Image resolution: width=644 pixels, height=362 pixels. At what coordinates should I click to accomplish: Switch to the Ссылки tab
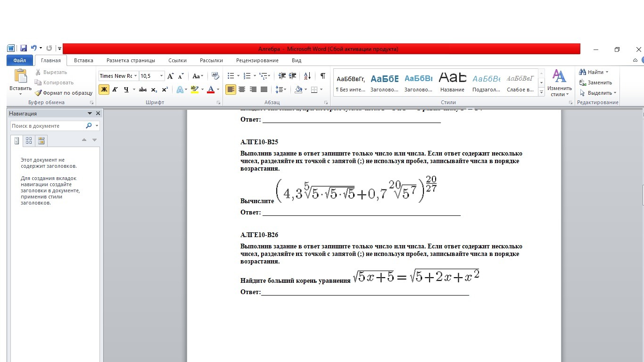click(x=177, y=60)
